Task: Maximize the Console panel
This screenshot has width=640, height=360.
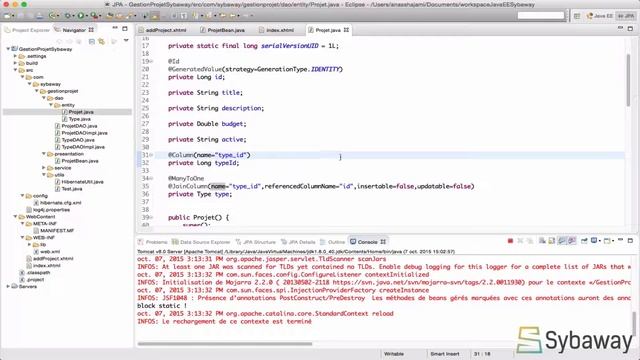Action: click(630, 240)
